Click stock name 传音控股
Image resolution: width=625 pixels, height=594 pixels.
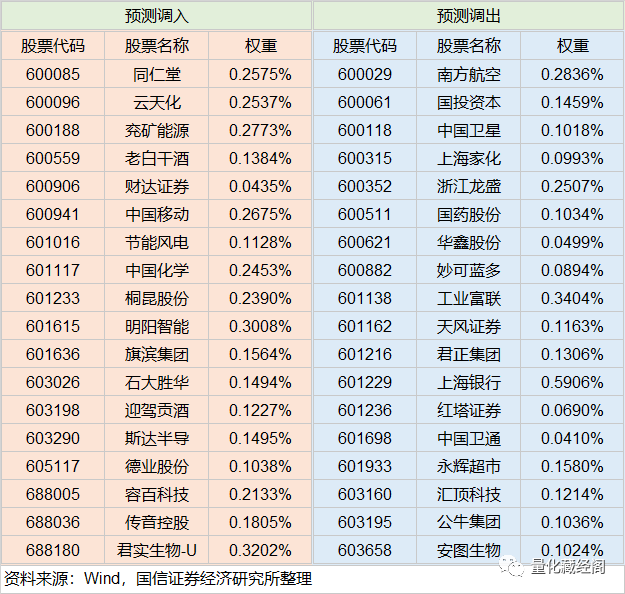pos(157,522)
